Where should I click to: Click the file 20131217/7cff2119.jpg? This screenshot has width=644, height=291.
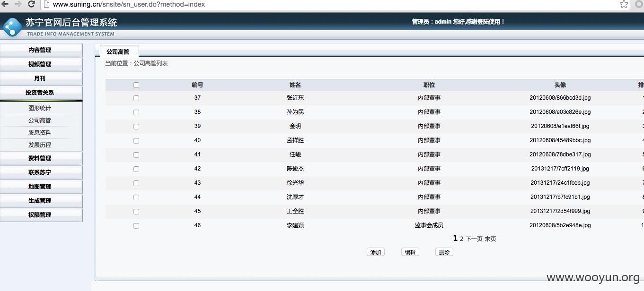pos(560,169)
